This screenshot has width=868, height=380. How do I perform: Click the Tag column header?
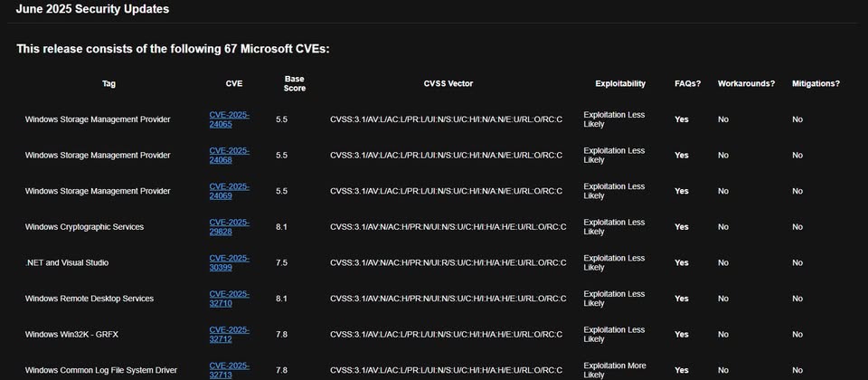click(109, 83)
